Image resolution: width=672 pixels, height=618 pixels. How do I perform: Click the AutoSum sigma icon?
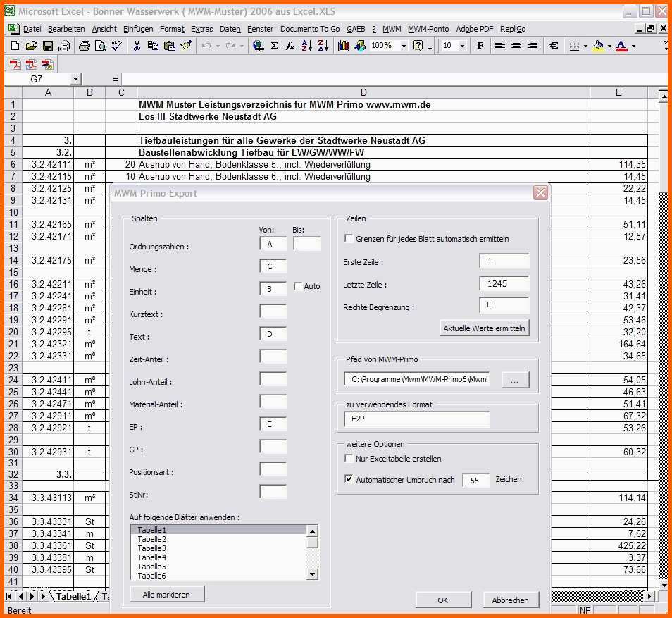(x=274, y=46)
